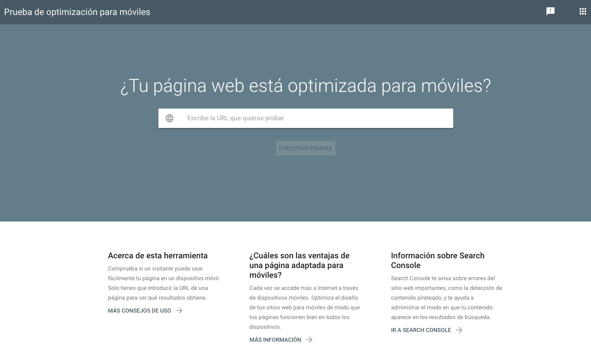The width and height of the screenshot is (591, 364).
Task: Open the send feedback icon
Action: coord(550,11)
